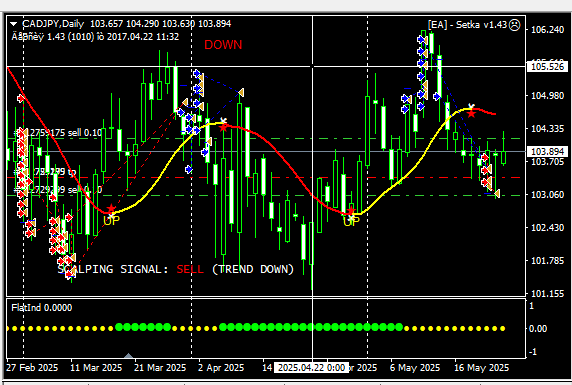Click the FlatInd 0.0000 indicator label

42,308
